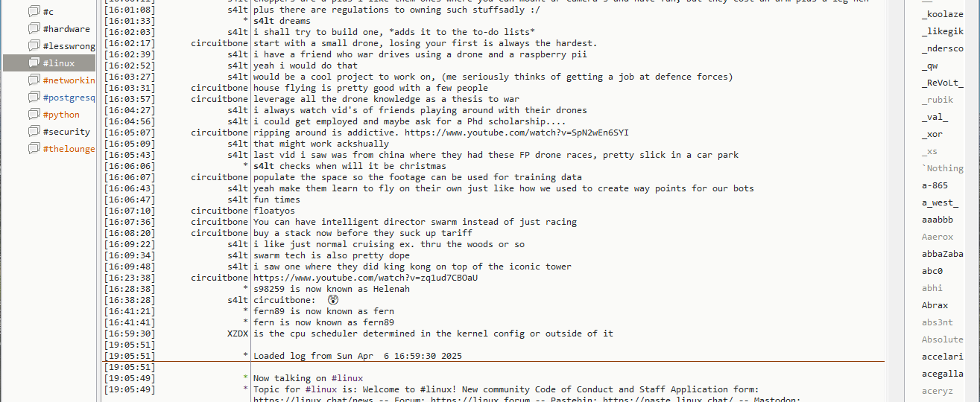Click the XZDX nickname in the chat

[237, 334]
